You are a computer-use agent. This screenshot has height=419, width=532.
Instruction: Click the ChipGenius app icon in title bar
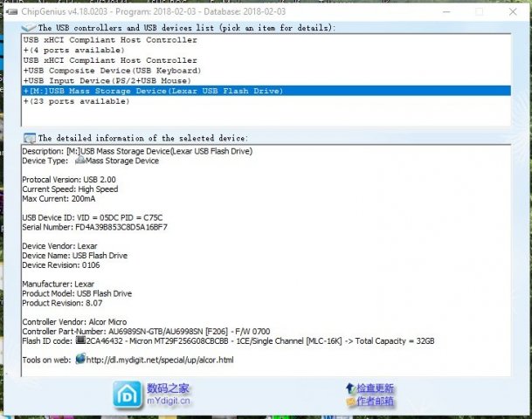click(8, 12)
